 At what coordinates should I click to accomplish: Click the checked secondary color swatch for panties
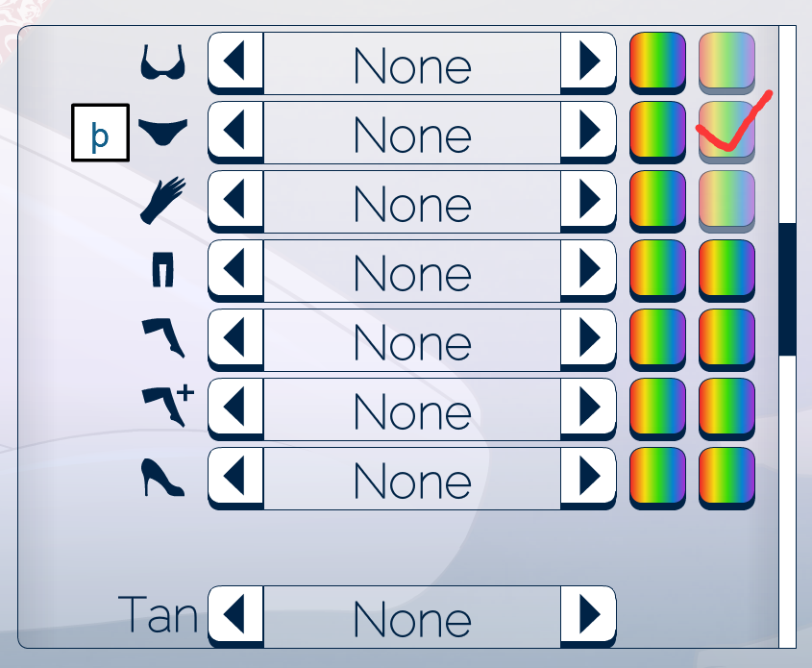726,131
